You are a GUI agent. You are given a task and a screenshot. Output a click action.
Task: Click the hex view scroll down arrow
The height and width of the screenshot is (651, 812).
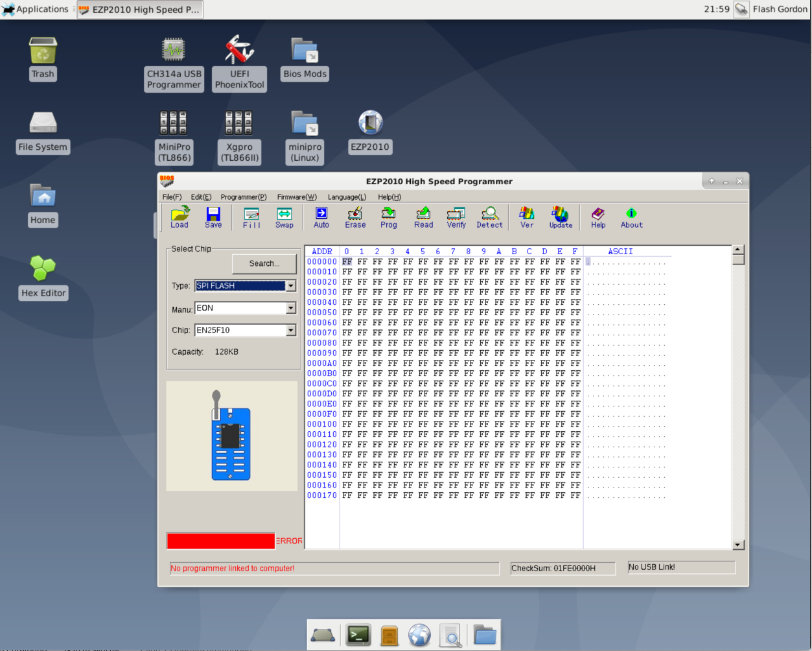737,545
